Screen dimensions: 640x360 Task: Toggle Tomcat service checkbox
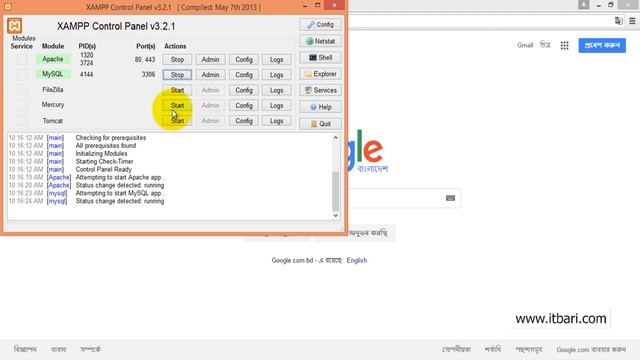(22, 121)
